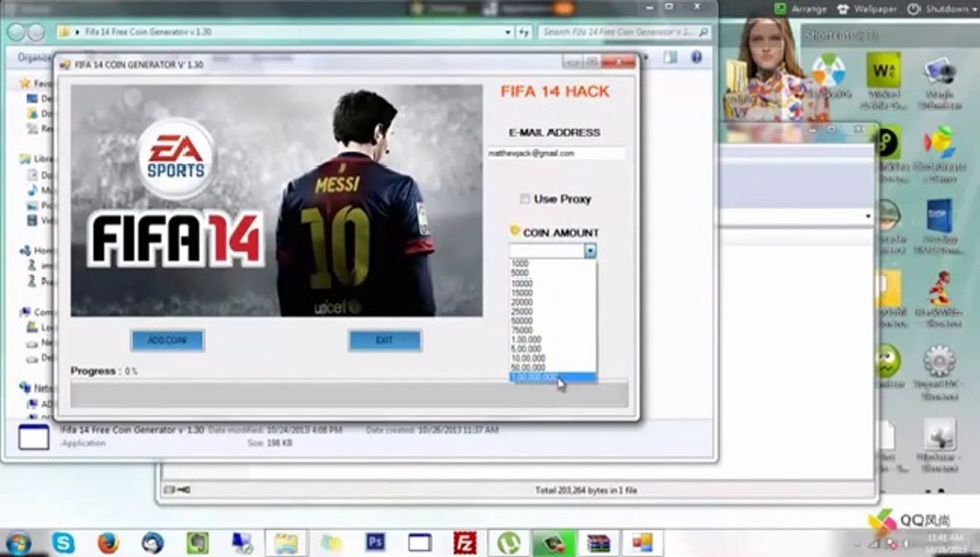The image size is (980, 557).
Task: Click the ADD COIN button
Action: point(167,340)
